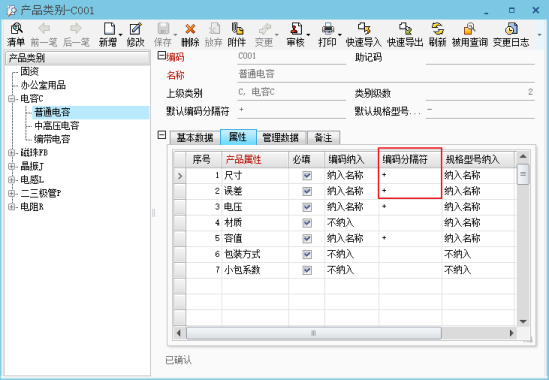This screenshot has width=549, height=380.
Task: Go to next record 后一笔
Action: [x=76, y=28]
